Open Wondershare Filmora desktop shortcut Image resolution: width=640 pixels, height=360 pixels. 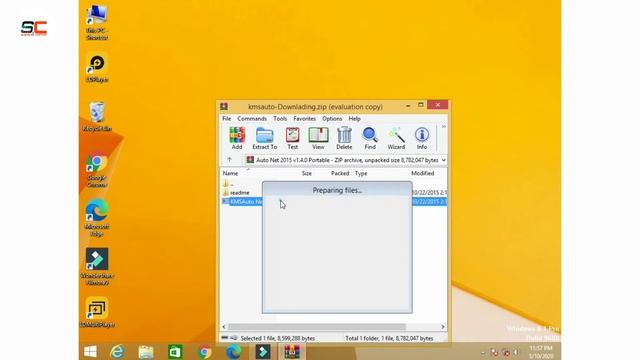pyautogui.click(x=97, y=266)
